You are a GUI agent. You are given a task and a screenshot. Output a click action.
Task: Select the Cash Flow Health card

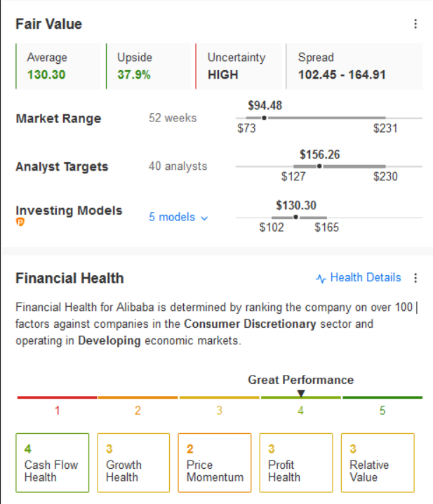click(53, 463)
